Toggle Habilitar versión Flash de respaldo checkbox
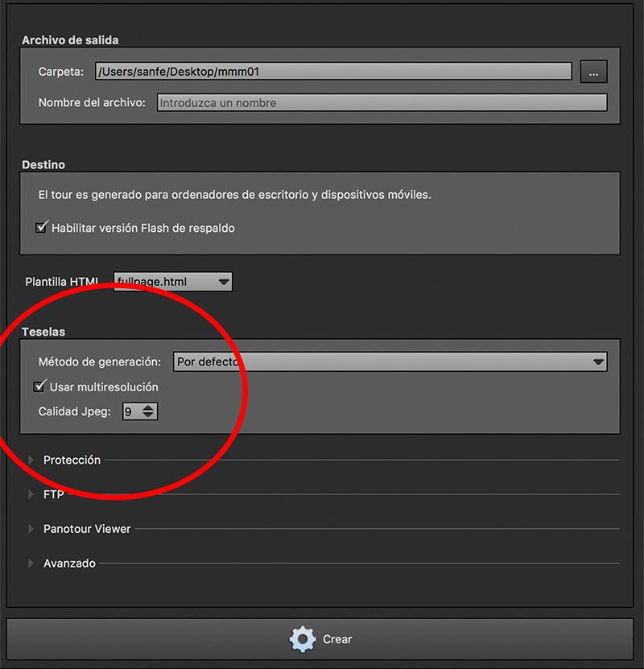Viewport: 644px width, 669px height. (x=42, y=228)
